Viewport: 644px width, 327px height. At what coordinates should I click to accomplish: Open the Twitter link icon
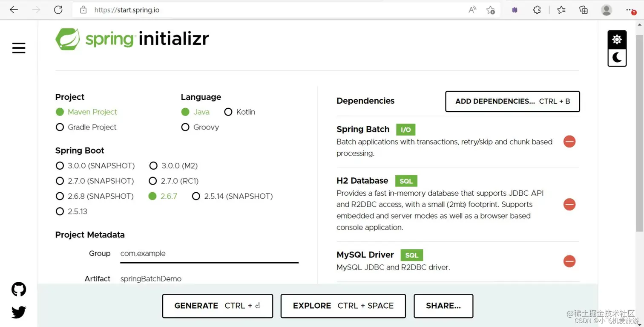(x=19, y=313)
